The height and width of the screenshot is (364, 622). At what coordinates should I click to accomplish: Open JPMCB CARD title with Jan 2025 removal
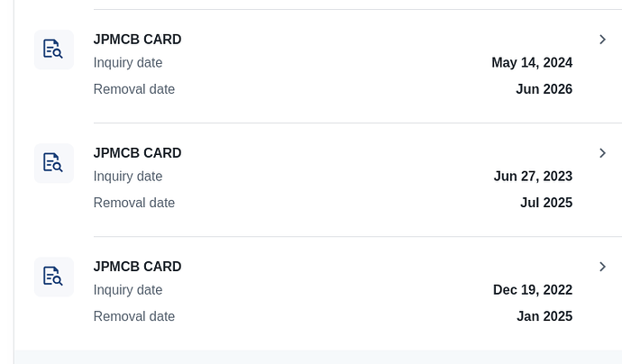[x=137, y=267]
